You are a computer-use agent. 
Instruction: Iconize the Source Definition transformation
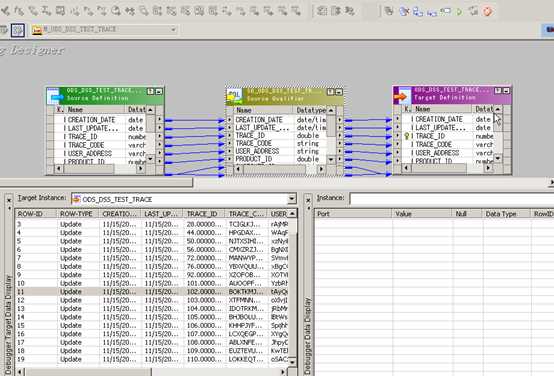[159, 92]
